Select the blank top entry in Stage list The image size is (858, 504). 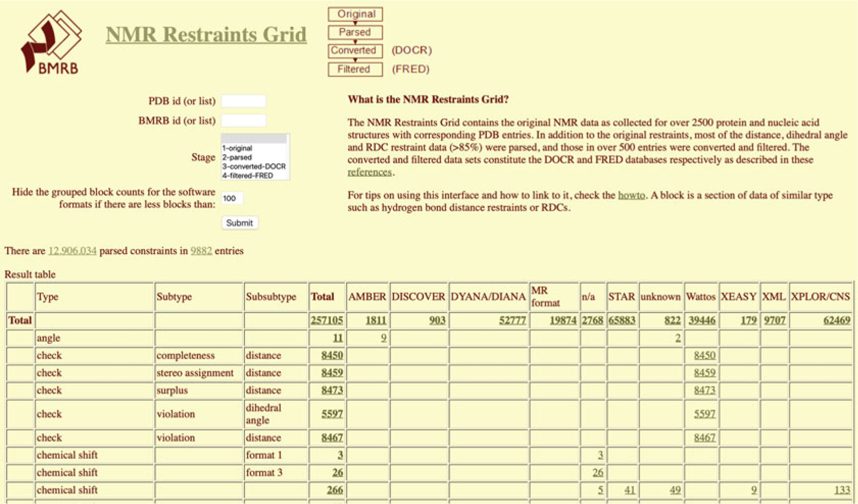254,139
